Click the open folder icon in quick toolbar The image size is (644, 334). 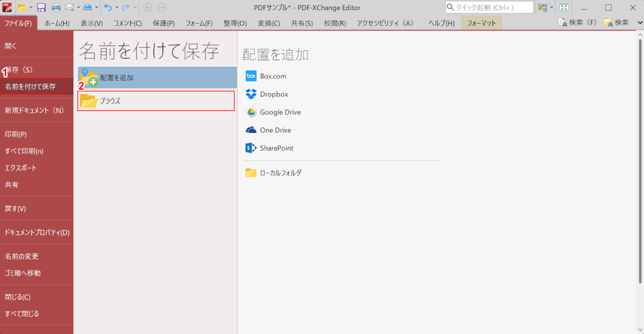[x=22, y=8]
